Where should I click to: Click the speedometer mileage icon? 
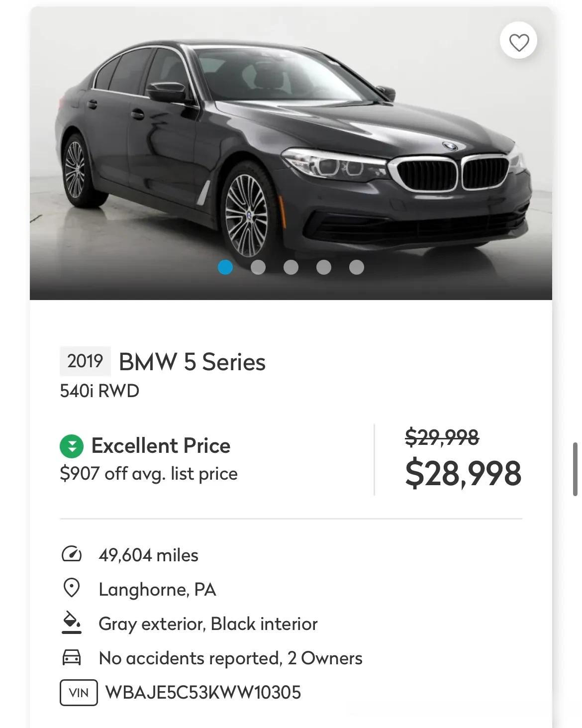72,554
